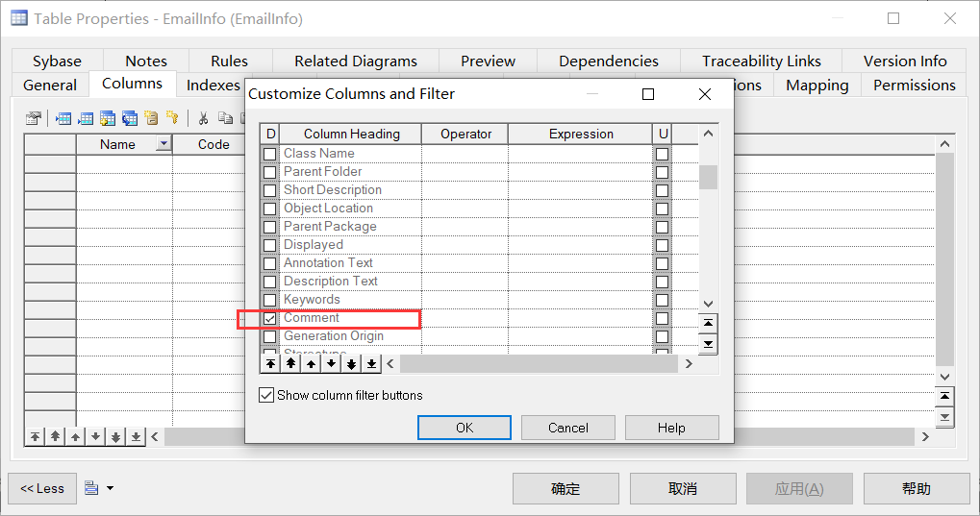Uncheck the Comment column checkbox
The image size is (980, 516).
click(x=270, y=318)
